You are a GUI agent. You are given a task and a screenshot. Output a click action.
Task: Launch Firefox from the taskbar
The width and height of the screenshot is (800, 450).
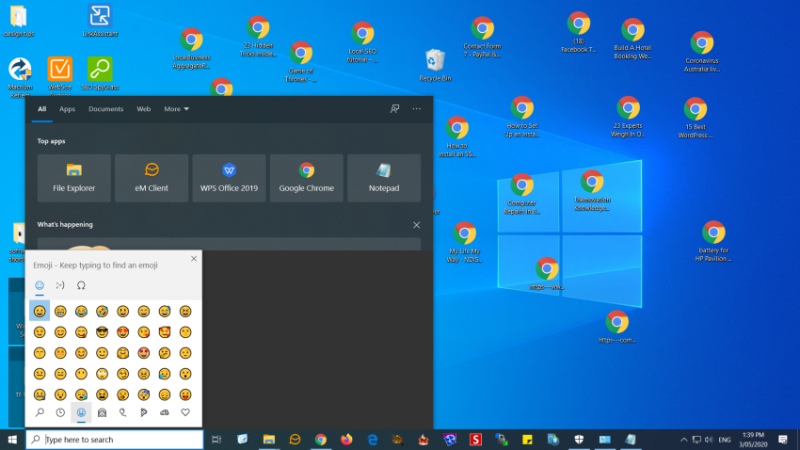(346, 439)
